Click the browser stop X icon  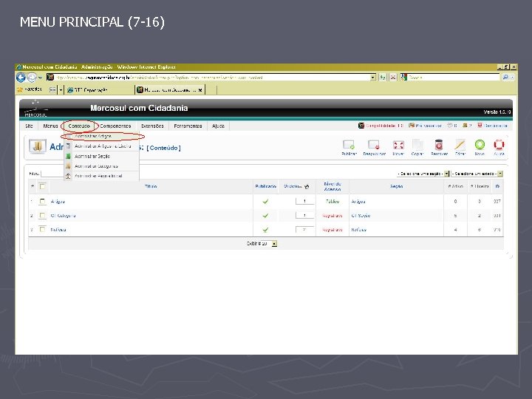coord(393,78)
